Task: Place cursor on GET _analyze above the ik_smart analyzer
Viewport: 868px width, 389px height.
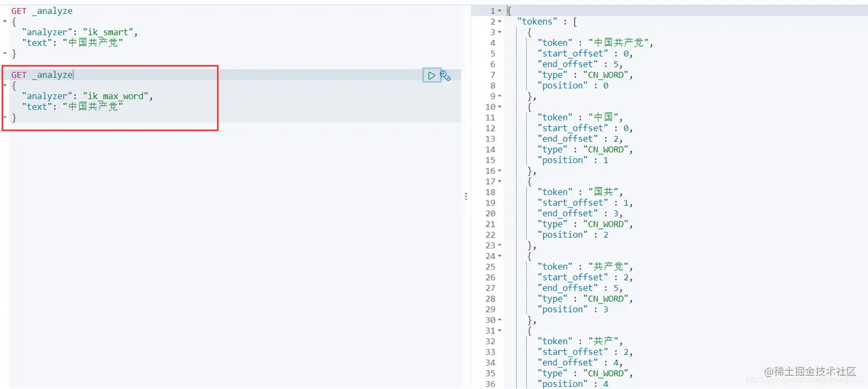Action: click(x=42, y=11)
